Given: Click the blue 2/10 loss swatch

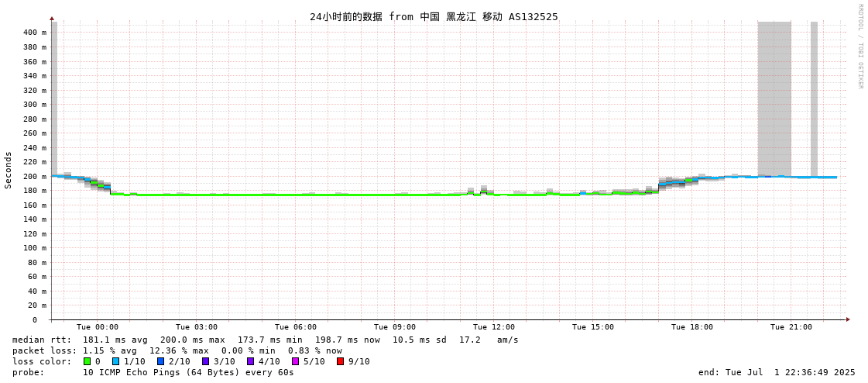Looking at the screenshot, I should [x=160, y=361].
